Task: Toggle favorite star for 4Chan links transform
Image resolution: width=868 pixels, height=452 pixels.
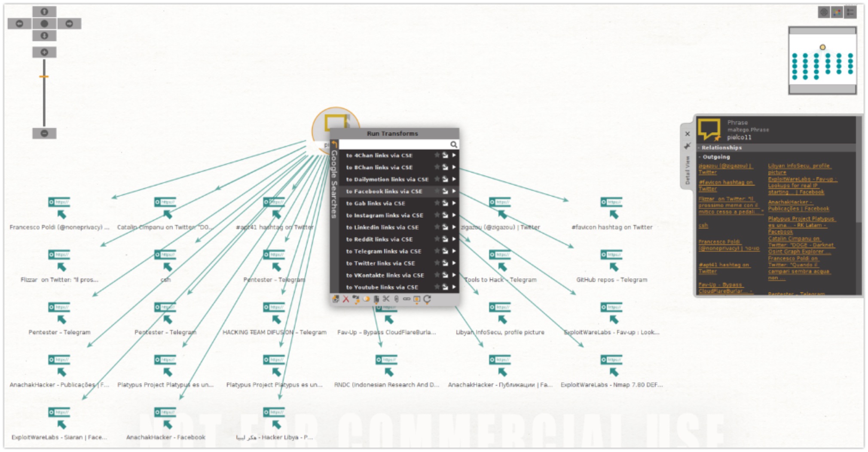Action: point(437,155)
